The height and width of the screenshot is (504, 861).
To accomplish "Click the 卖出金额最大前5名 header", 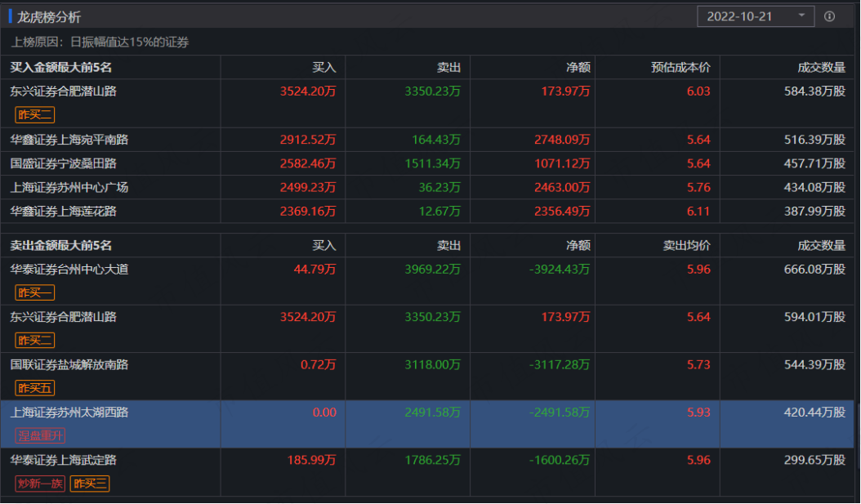I will [x=61, y=245].
